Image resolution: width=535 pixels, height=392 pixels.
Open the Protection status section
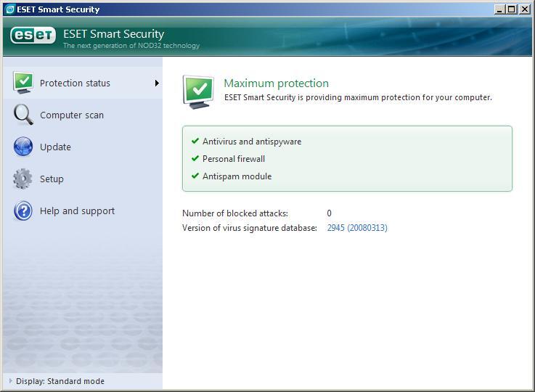[83, 83]
